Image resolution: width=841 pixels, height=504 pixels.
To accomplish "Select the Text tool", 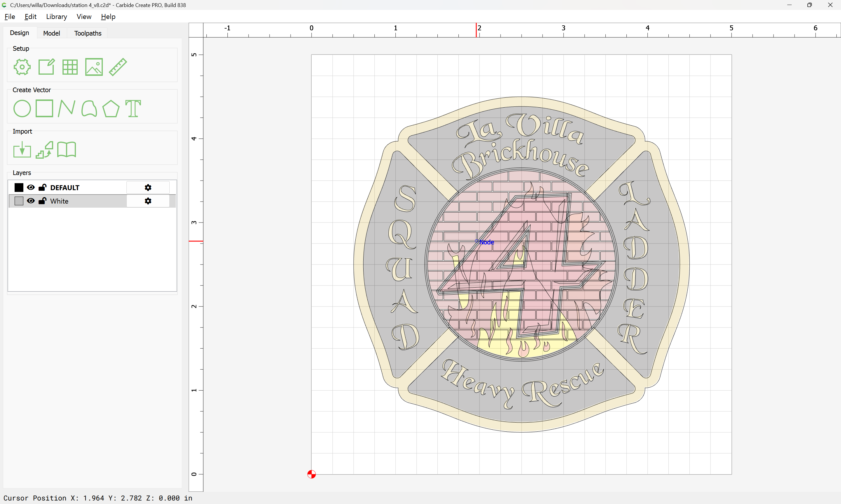I will pos(133,109).
